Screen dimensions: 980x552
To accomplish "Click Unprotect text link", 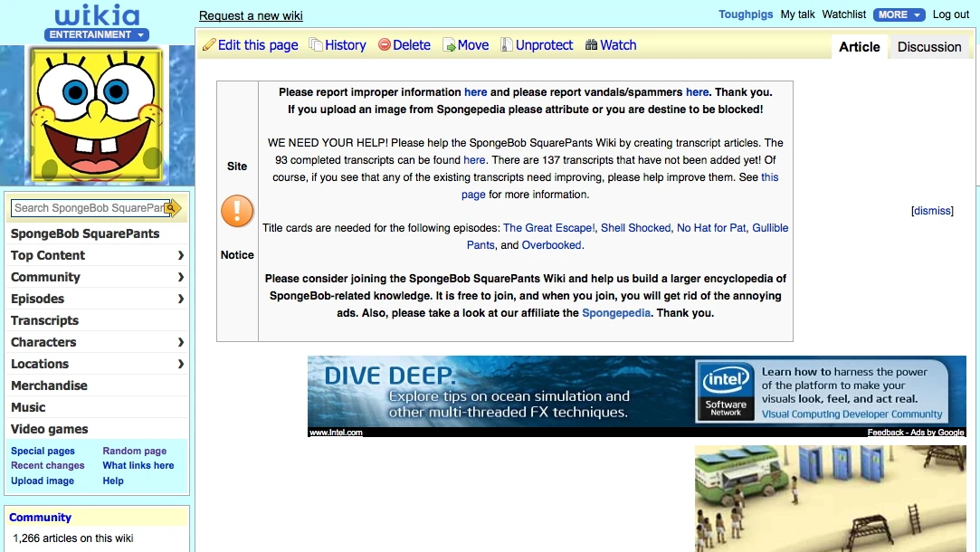I will [544, 45].
